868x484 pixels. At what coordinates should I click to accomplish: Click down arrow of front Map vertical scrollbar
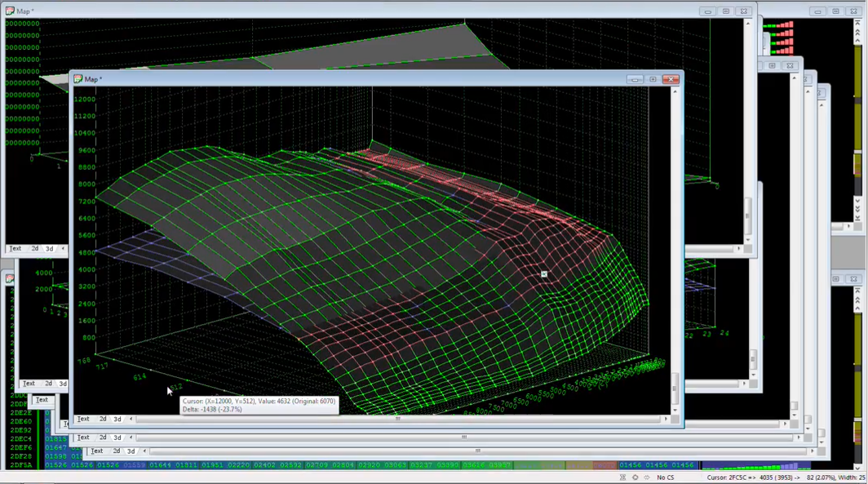click(x=675, y=411)
